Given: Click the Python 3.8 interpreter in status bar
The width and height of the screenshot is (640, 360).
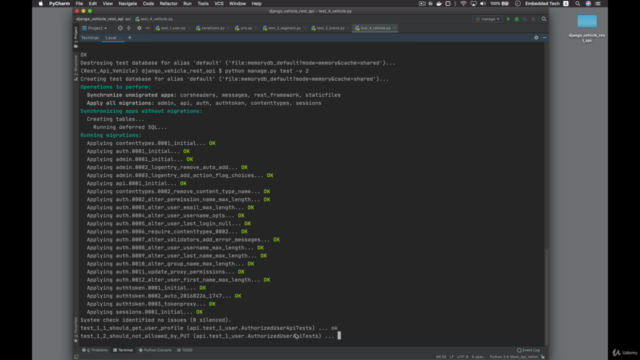Looking at the screenshot, I should [514, 357].
